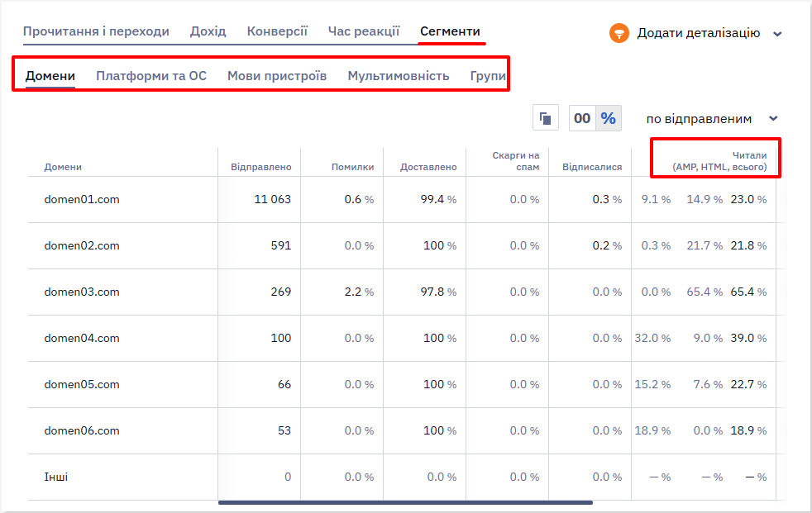
Task: Click the Помилки column header
Action: pyautogui.click(x=352, y=167)
